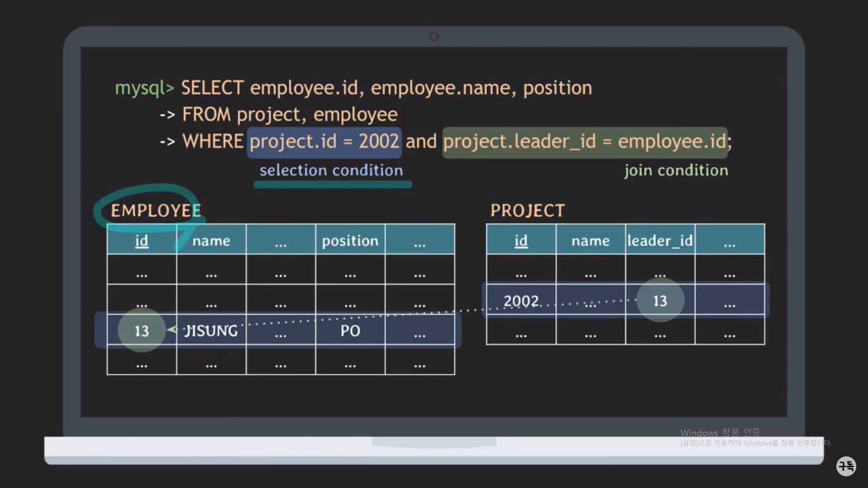Click the laptop webcam circle

434,37
